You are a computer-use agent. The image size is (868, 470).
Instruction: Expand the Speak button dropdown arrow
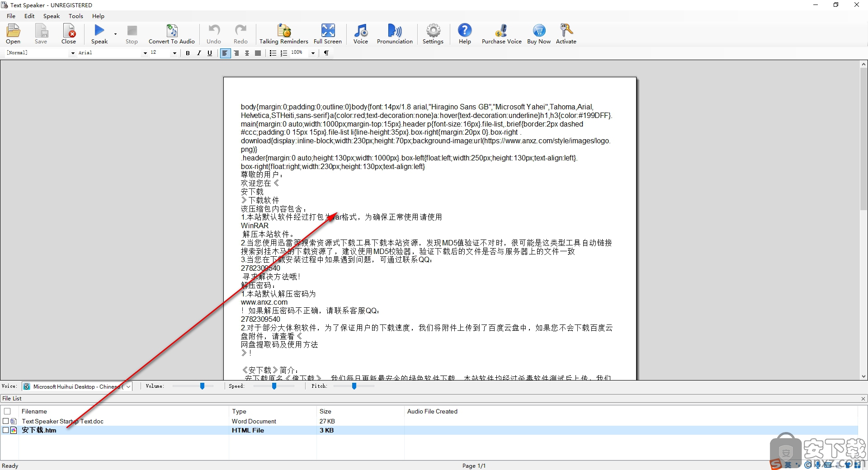pos(115,34)
